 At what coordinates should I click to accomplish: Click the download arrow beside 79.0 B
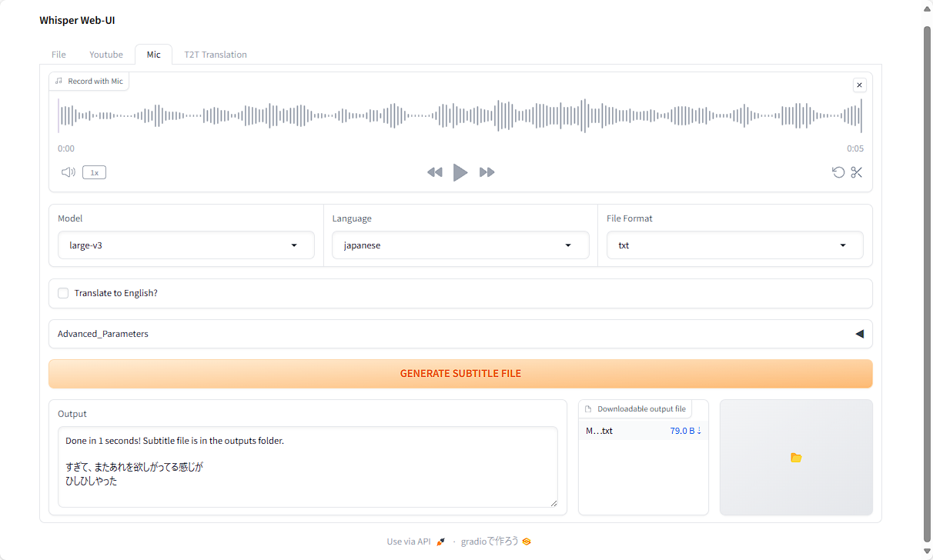click(699, 431)
